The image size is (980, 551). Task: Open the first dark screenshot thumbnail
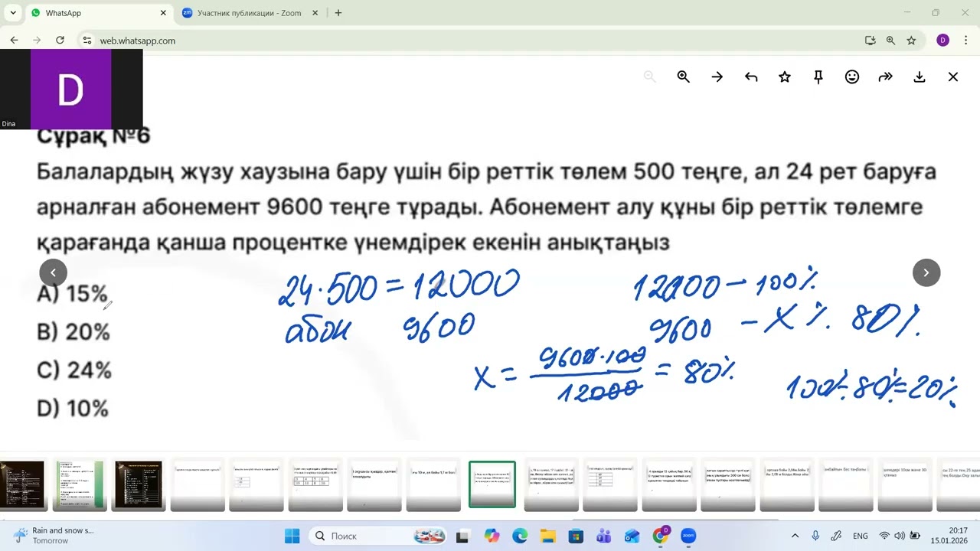(22, 484)
